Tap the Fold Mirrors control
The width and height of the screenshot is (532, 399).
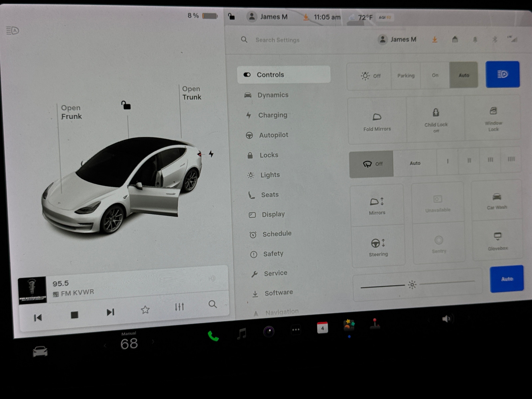(x=377, y=120)
